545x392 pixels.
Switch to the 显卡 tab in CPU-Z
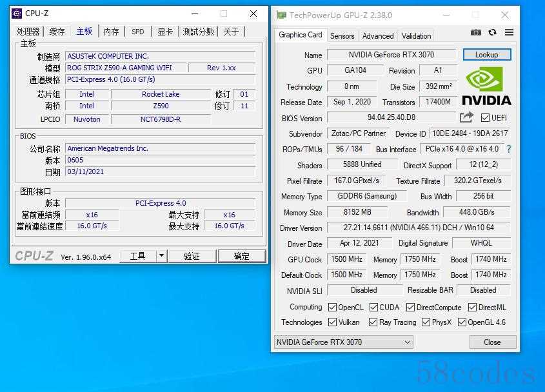point(165,32)
